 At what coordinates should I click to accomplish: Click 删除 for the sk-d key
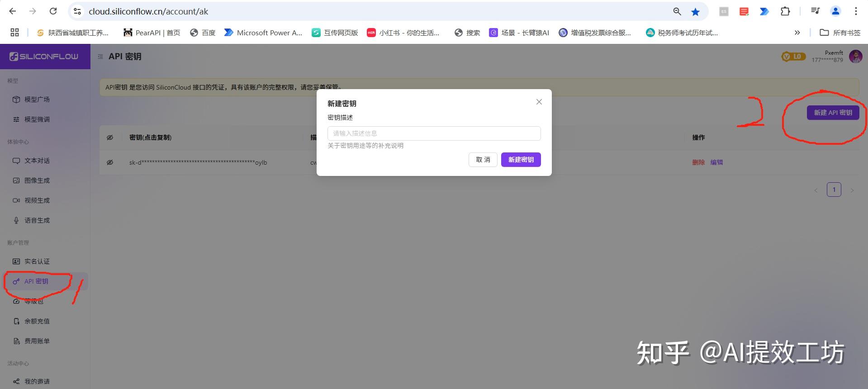pos(698,162)
